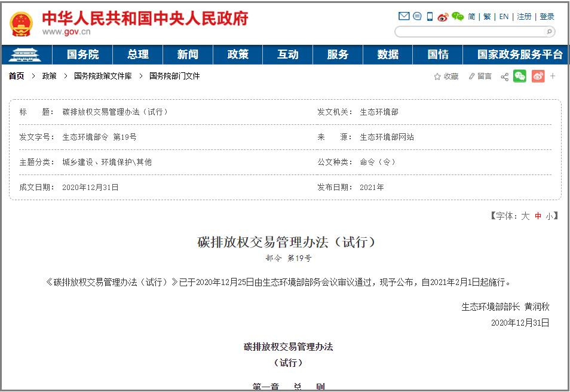The image size is (570, 392).
Task: Set font size to 中
Action: tap(538, 216)
